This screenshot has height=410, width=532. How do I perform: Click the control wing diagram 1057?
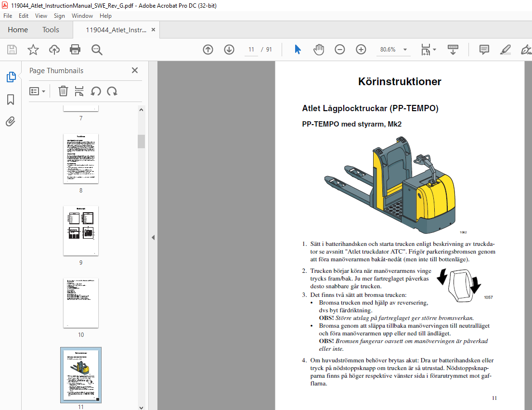tap(459, 285)
